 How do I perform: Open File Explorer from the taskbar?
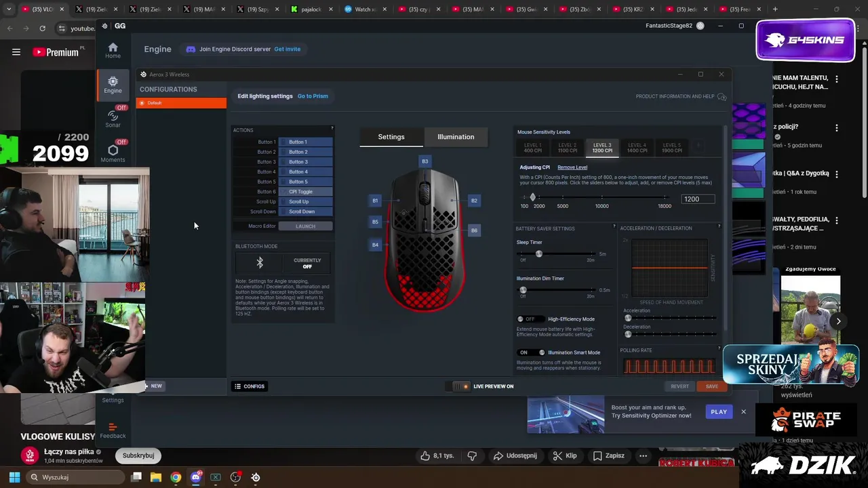point(155,477)
